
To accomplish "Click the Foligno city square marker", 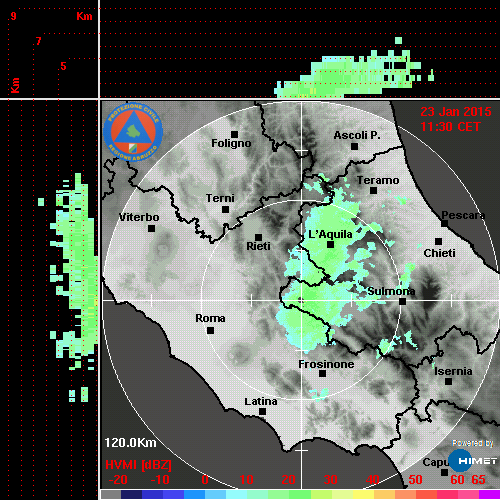I will tap(234, 134).
